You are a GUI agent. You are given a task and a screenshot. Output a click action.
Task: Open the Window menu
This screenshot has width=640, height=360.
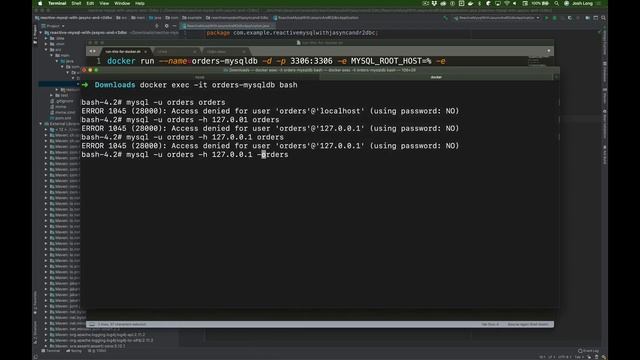click(122, 3)
